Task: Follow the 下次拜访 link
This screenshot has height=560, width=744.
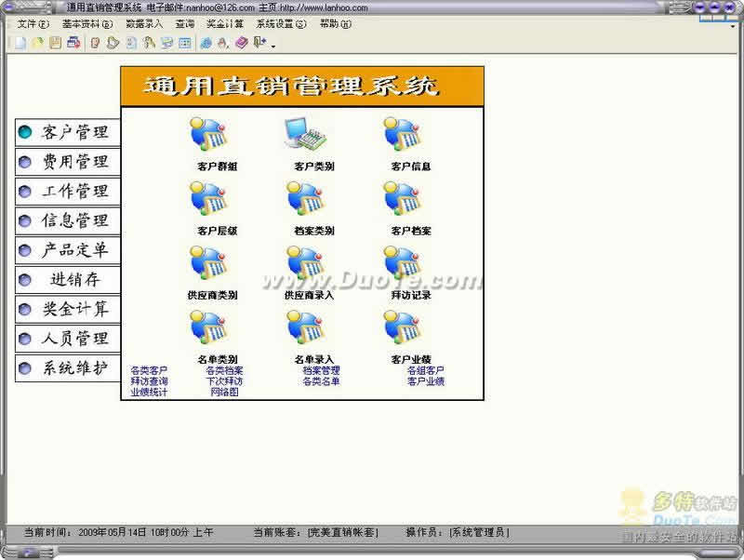Action: click(224, 381)
